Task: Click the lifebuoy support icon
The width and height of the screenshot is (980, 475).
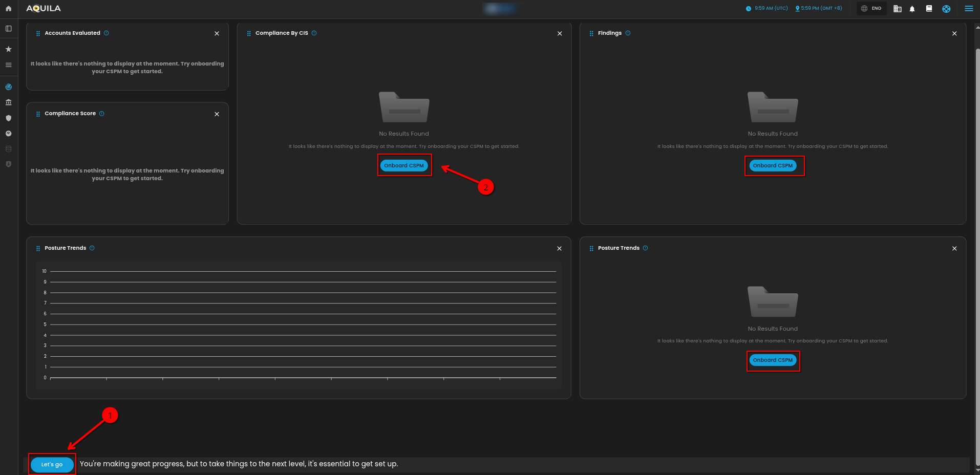Action: (946, 9)
